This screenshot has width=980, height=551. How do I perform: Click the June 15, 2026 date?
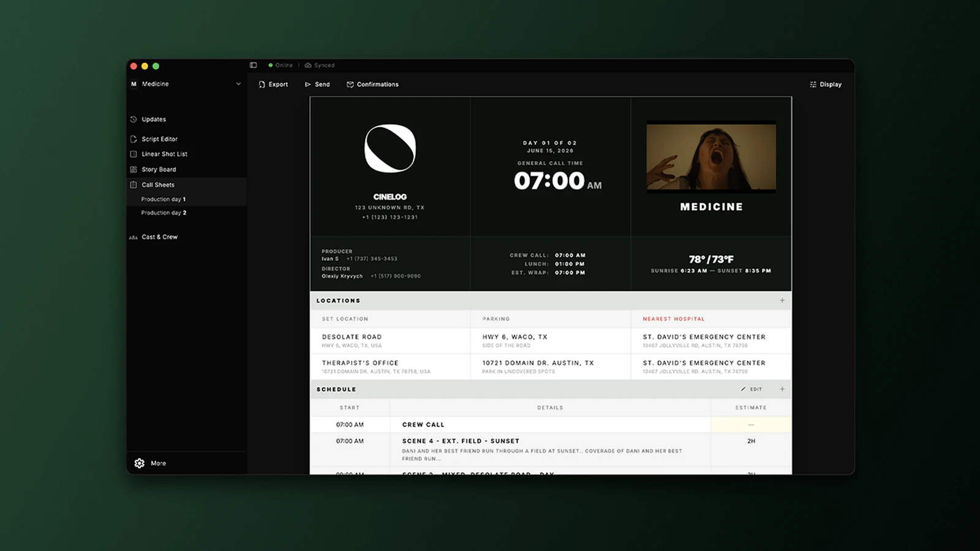[x=550, y=151]
